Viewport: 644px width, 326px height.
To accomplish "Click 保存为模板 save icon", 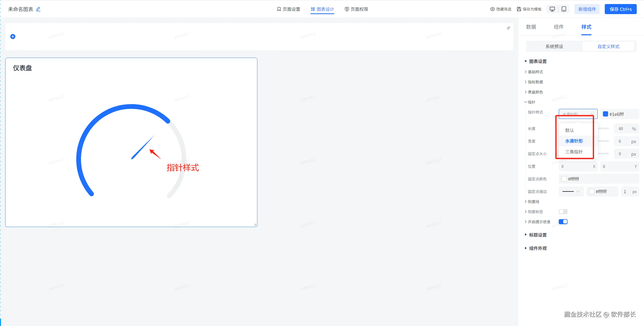I will [x=519, y=9].
